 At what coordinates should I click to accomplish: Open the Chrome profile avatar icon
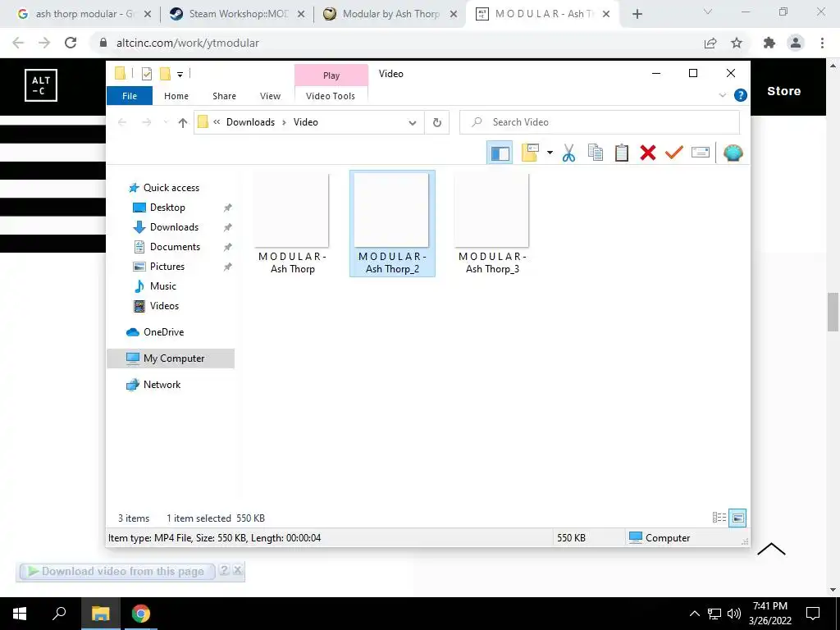pyautogui.click(x=796, y=43)
